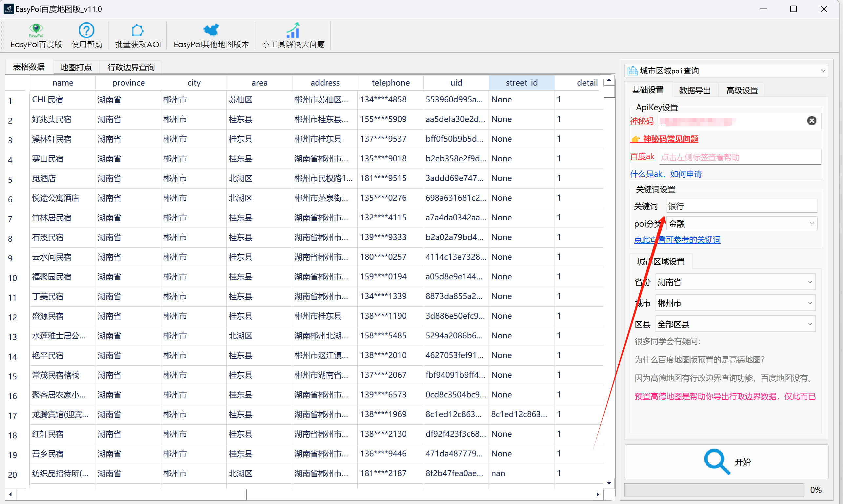Viewport: 843px width, 504px height.
Task: Click the 关键词 input containing 银行
Action: pos(741,206)
